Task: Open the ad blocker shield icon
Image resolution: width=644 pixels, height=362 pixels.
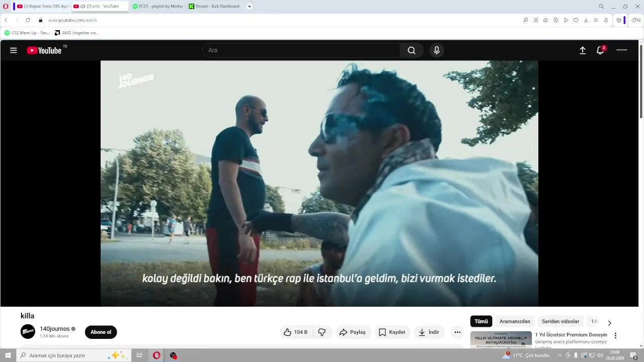Action: click(556, 20)
